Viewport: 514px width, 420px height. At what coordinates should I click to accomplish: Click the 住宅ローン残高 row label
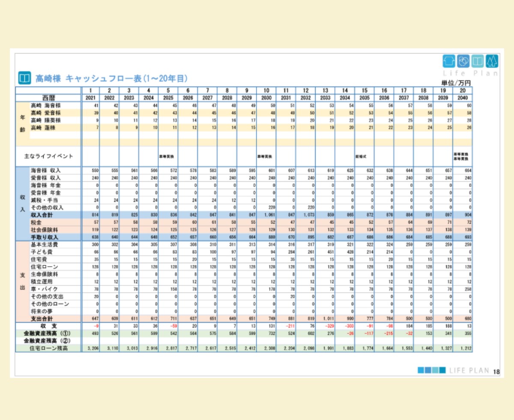pos(48,348)
